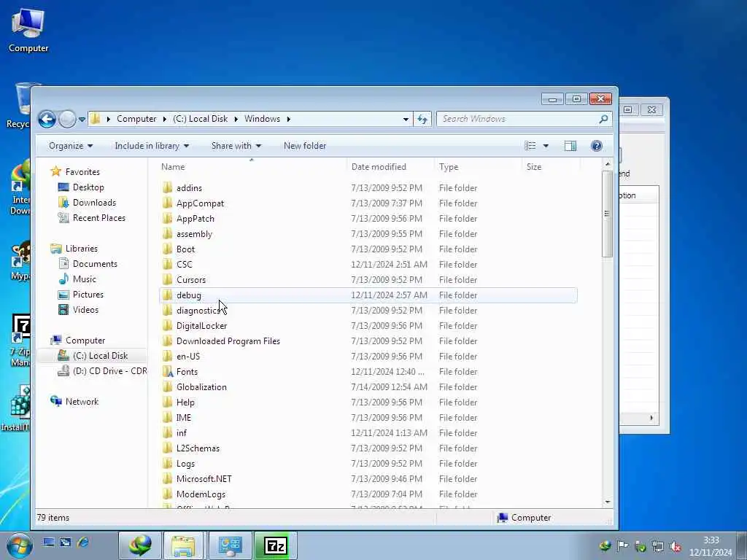Viewport: 747px width, 560px height.
Task: Open Internet Explorer quick launch icon
Action: 82,542
